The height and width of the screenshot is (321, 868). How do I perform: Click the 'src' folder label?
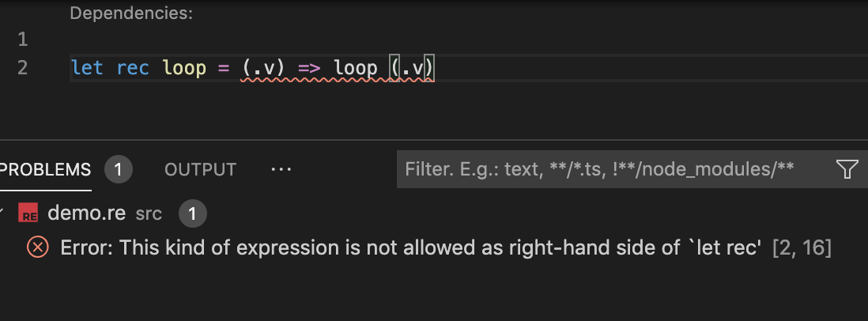point(149,213)
